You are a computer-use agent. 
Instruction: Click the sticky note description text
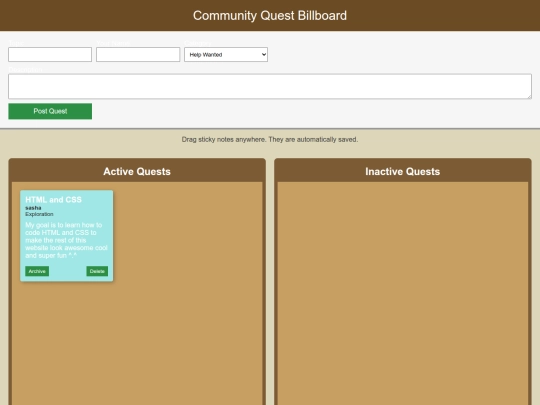point(66,240)
